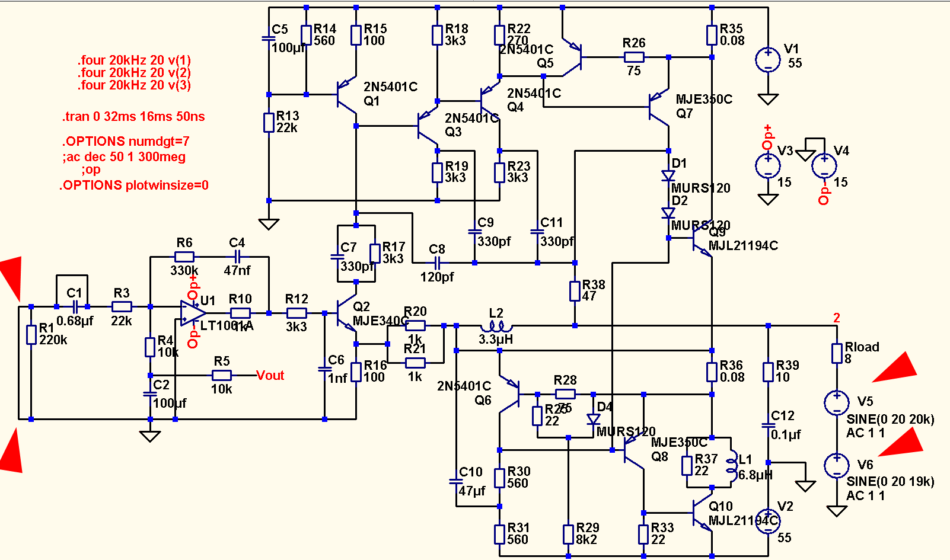Viewport: 950px width, 560px height.
Task: Select the C5 100µF capacitor symbol
Action: point(269,39)
